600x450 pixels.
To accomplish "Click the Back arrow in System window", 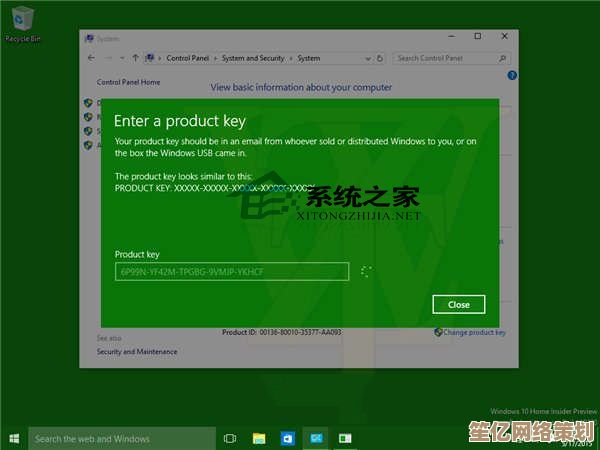I will point(92,58).
